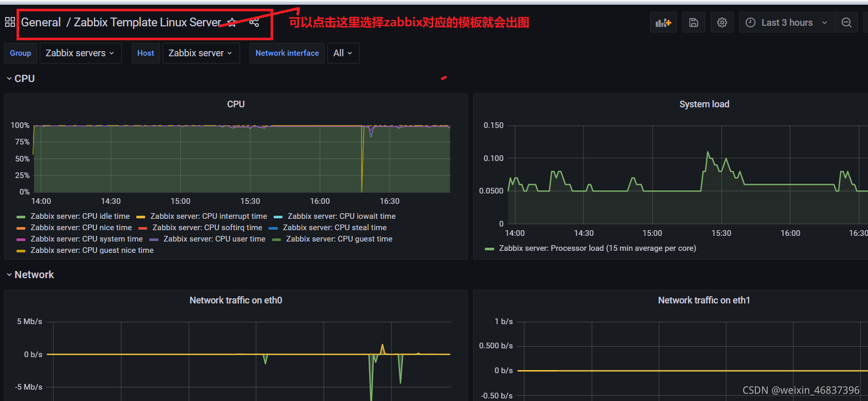Toggle CPU steal time legend series
This screenshot has width=868, height=401.
335,228
